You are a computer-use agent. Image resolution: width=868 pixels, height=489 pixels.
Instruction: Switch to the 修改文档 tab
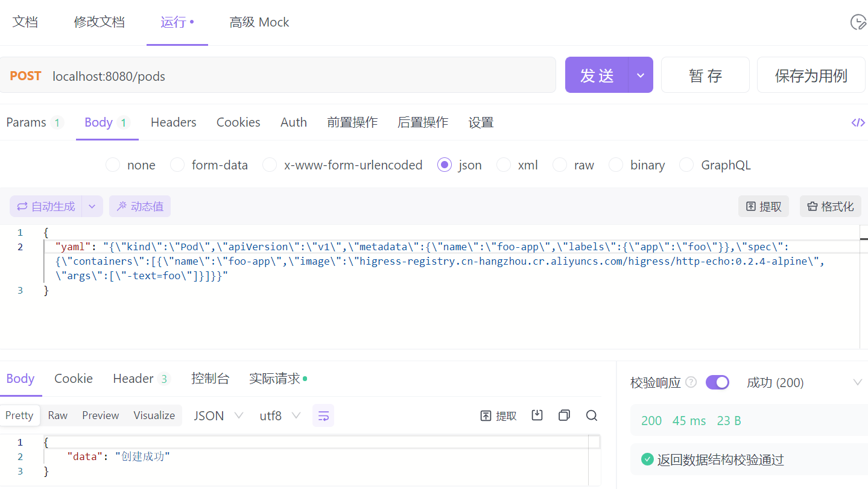(99, 22)
